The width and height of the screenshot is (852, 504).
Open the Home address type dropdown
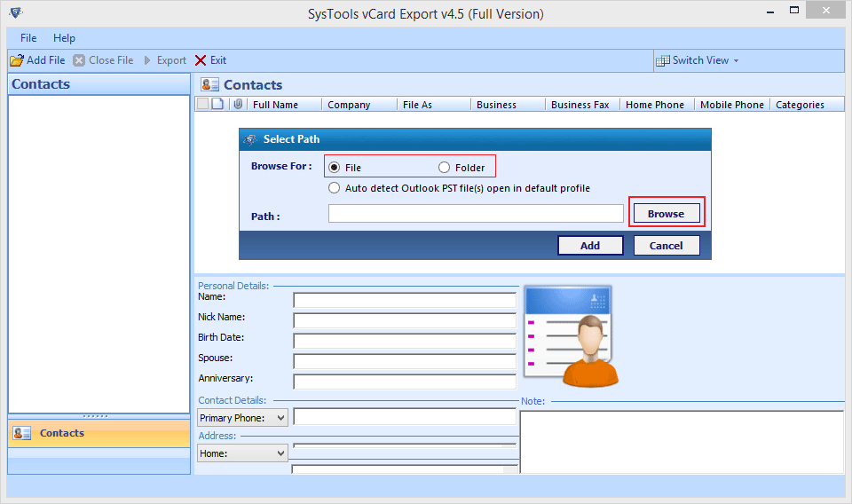click(242, 453)
